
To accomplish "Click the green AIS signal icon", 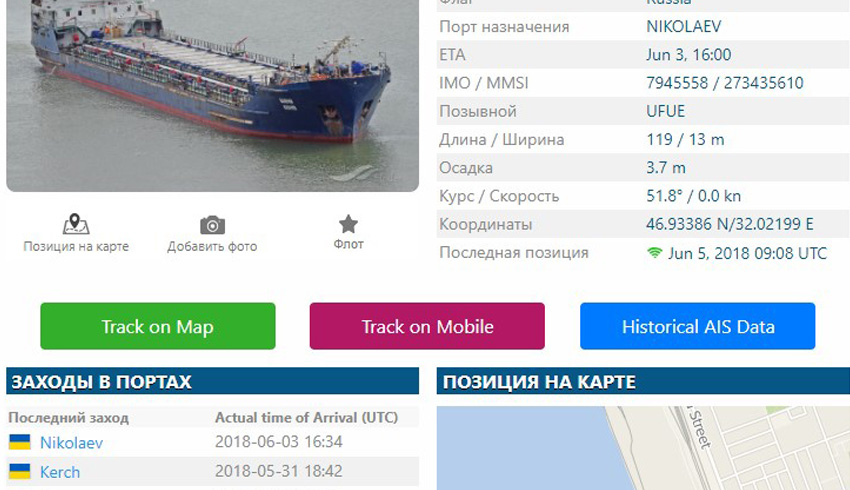I will pos(654,253).
